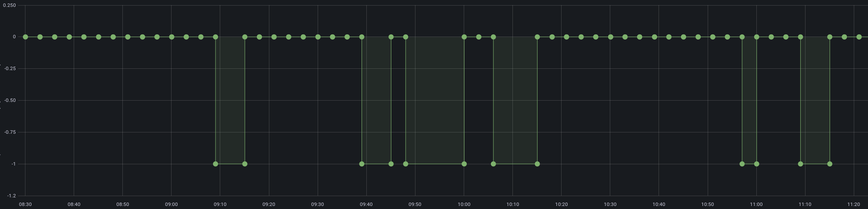Click the 0.250 y-axis label
Screen dimensions: 868x209
pos(9,5)
